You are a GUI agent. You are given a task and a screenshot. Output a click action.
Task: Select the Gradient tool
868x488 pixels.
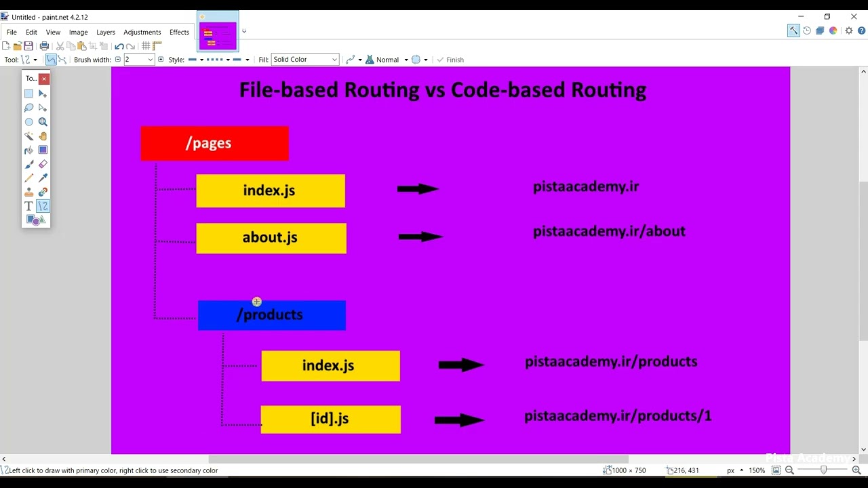click(43, 150)
